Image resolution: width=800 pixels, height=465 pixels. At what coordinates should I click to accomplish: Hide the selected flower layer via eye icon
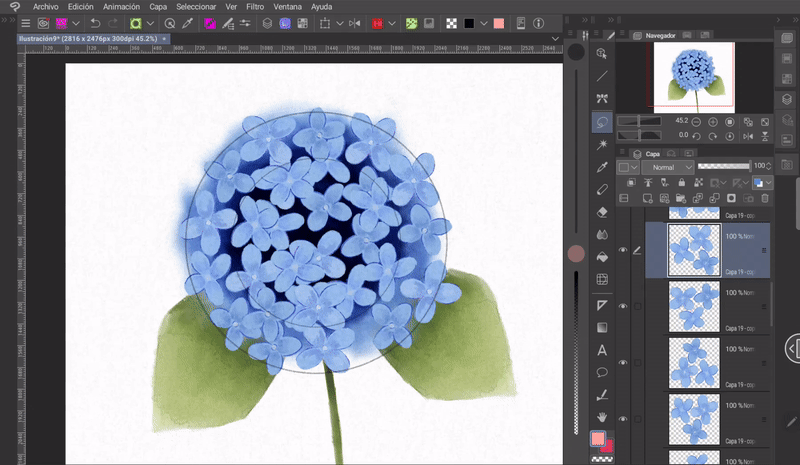(622, 250)
